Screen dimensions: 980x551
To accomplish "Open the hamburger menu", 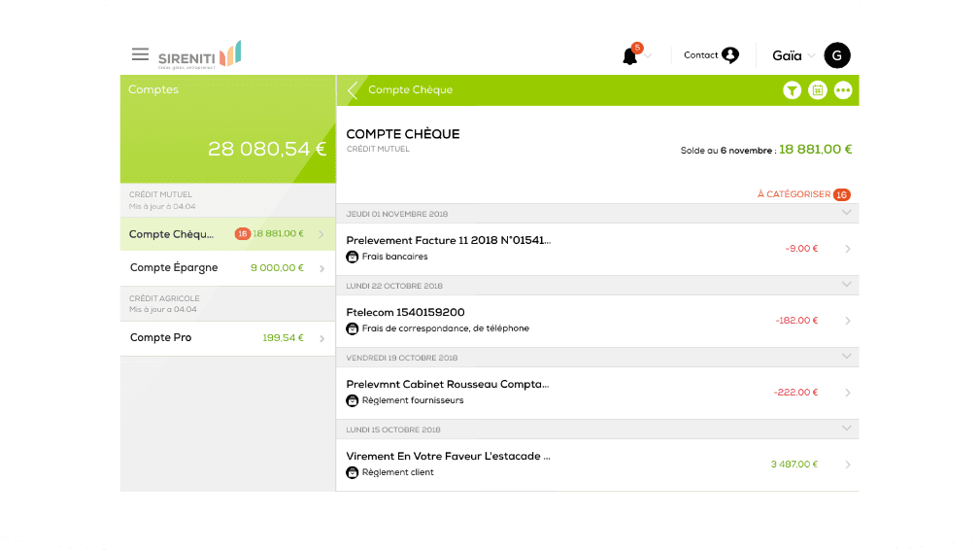I will tap(141, 54).
